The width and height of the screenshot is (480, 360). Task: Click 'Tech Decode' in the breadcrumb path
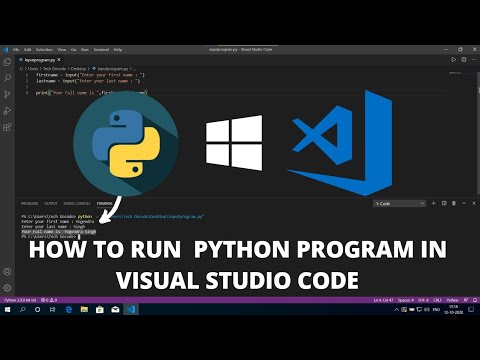(55, 69)
